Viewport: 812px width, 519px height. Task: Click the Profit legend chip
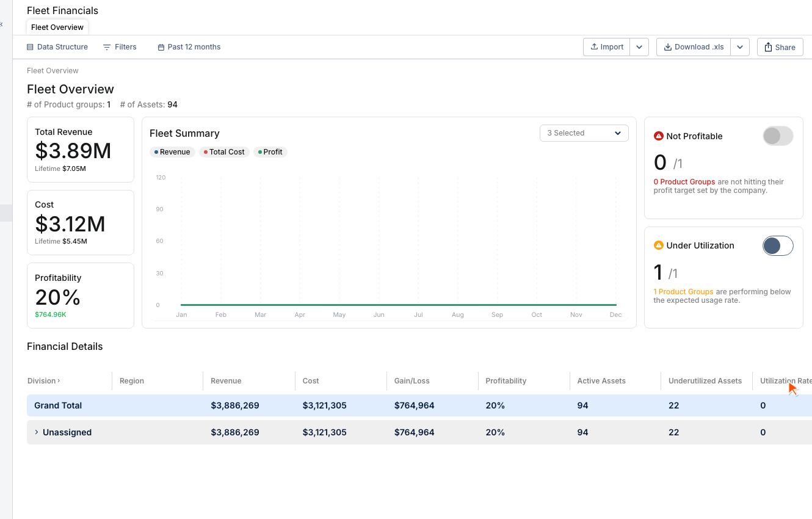(x=270, y=152)
